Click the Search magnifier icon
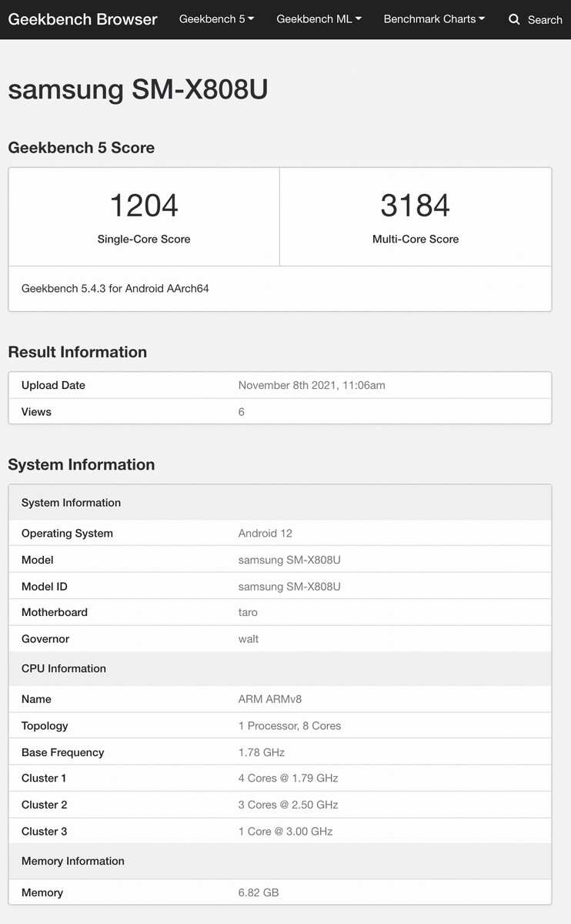The height and width of the screenshot is (924, 571). (x=514, y=19)
